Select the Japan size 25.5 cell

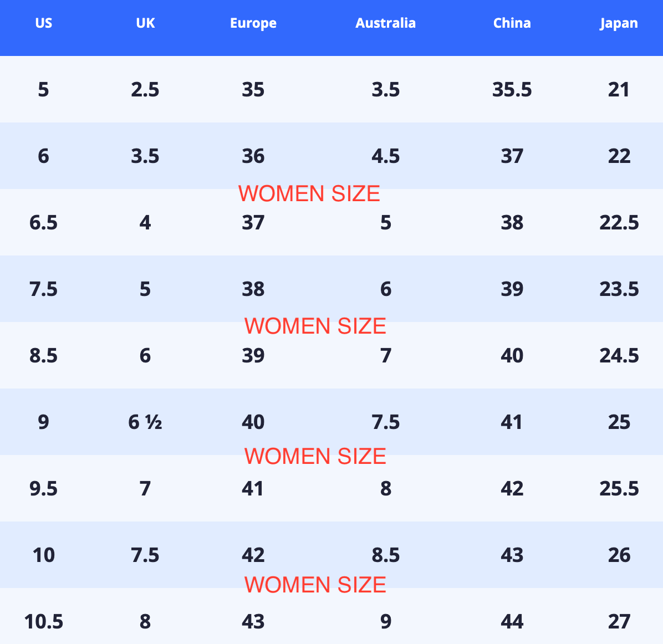(x=619, y=488)
